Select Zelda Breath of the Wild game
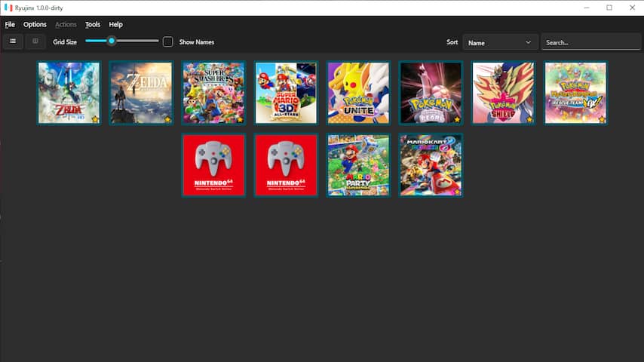The image size is (644, 362). [x=141, y=93]
